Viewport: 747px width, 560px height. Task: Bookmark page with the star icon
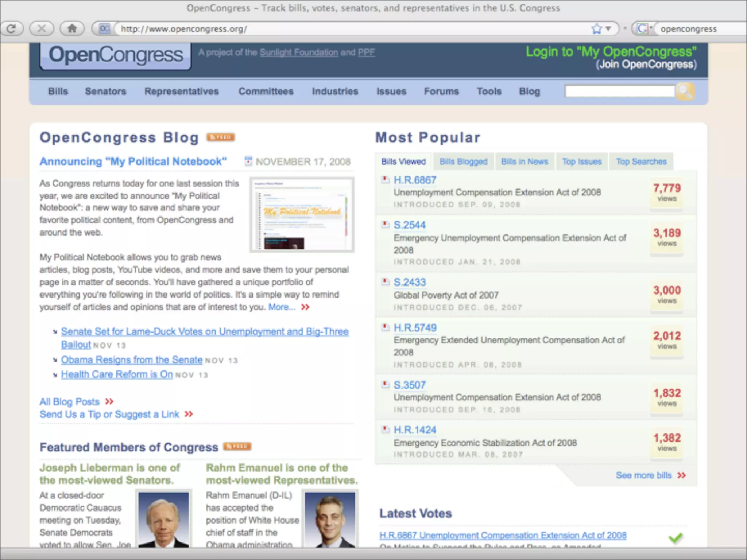click(x=596, y=28)
